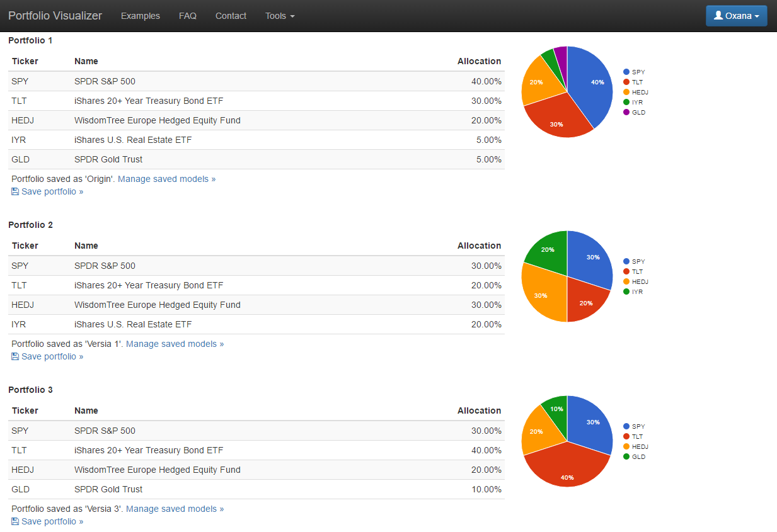The height and width of the screenshot is (532, 777).
Task: Click the 40.00% allocation for TLT in Portfolio 3
Action: coord(486,450)
